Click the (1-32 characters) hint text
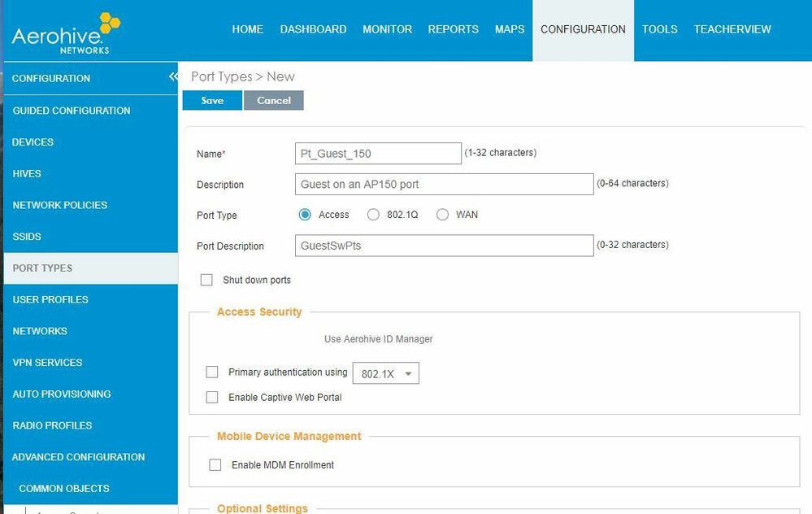Screen dimensions: 812x514 500,153
